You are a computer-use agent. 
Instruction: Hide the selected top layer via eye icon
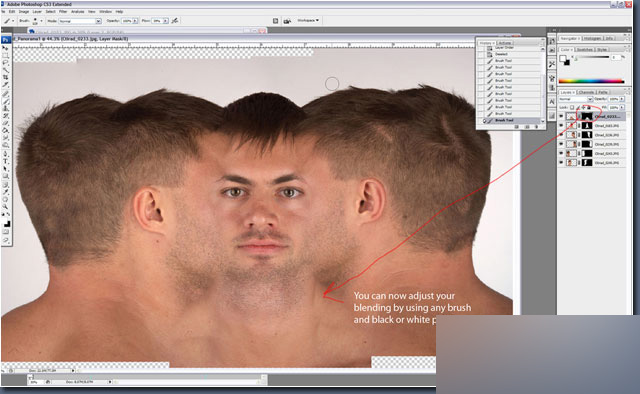561,116
